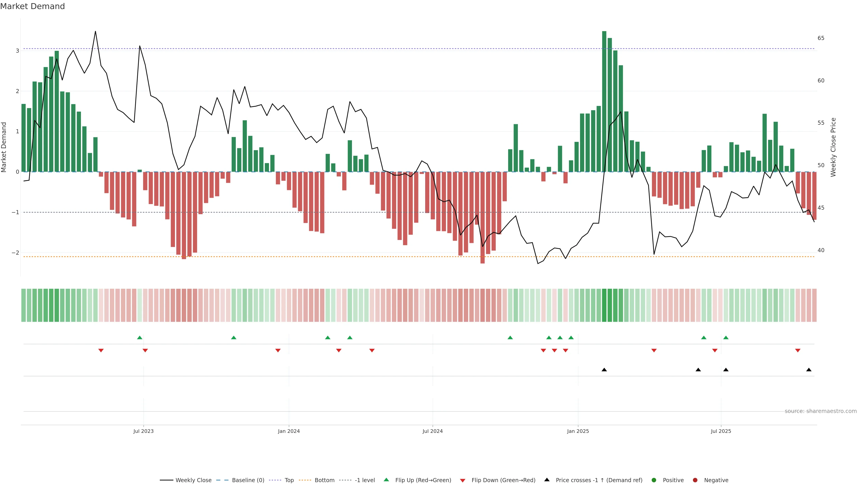Click the Jan 2024 x-axis label
Screen dimensions: 868x488
289,432
